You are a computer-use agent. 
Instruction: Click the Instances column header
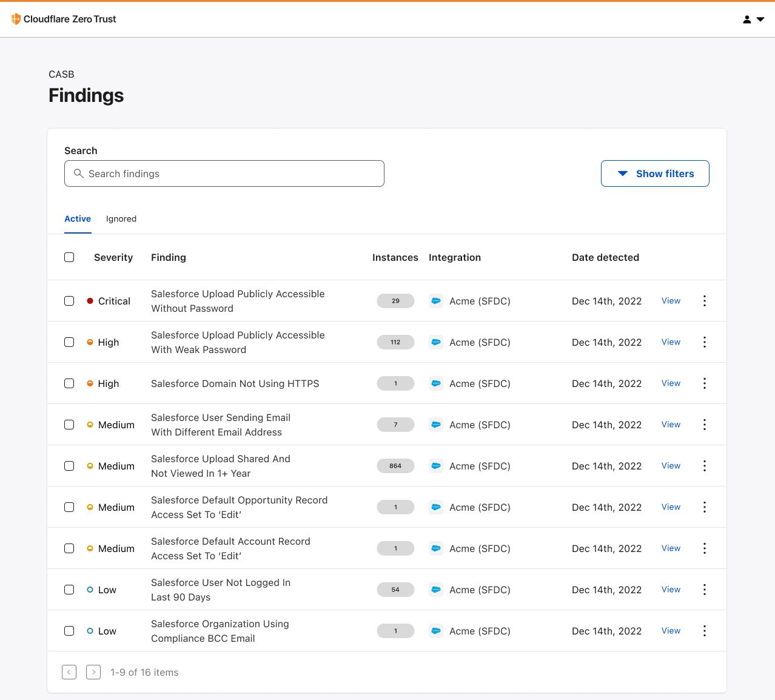click(x=395, y=257)
